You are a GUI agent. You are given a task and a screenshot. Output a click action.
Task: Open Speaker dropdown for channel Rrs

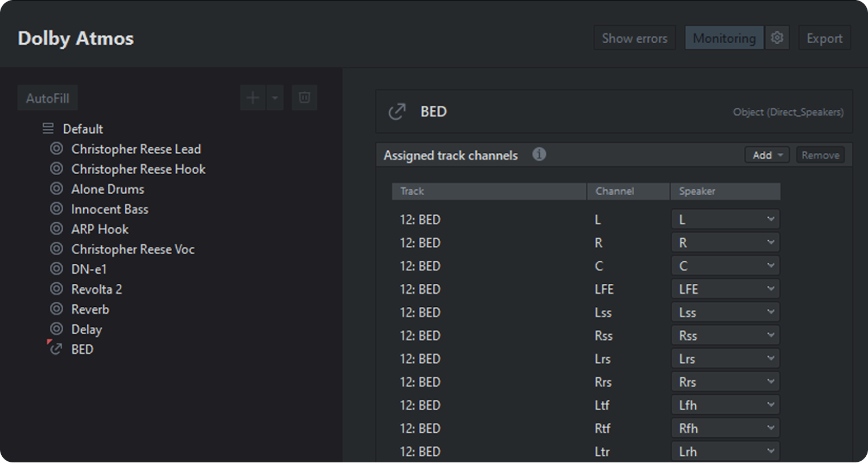coord(725,382)
